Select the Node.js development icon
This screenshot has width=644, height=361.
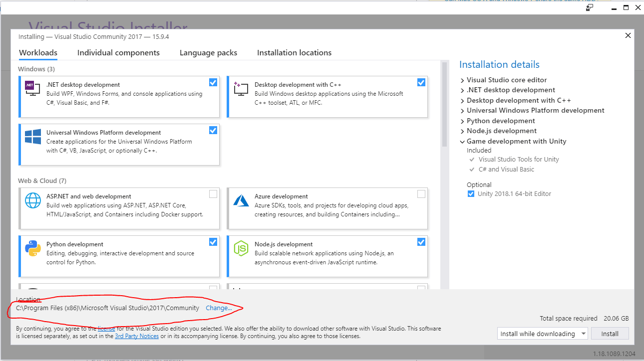click(240, 247)
